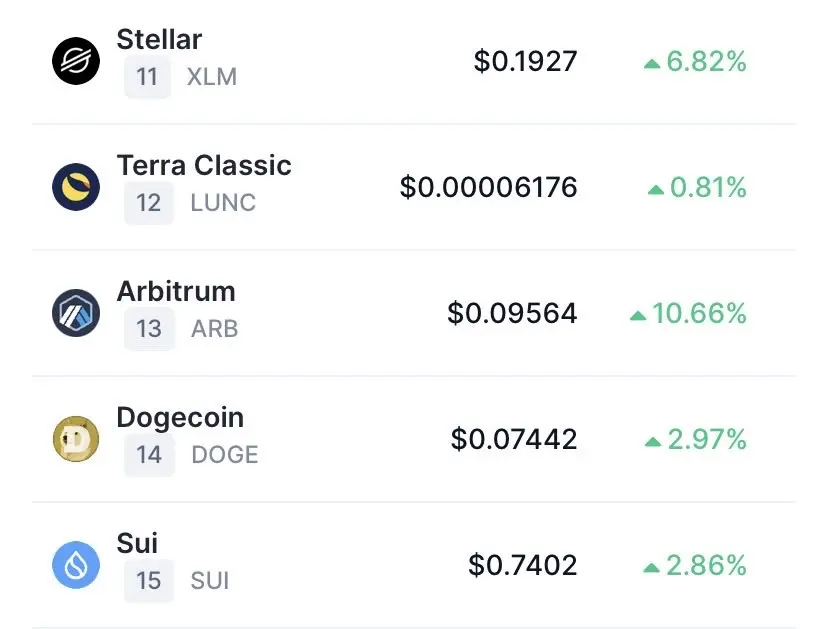Open the Stellar coin name link
This screenshot has height=629, width=828.
[x=159, y=40]
